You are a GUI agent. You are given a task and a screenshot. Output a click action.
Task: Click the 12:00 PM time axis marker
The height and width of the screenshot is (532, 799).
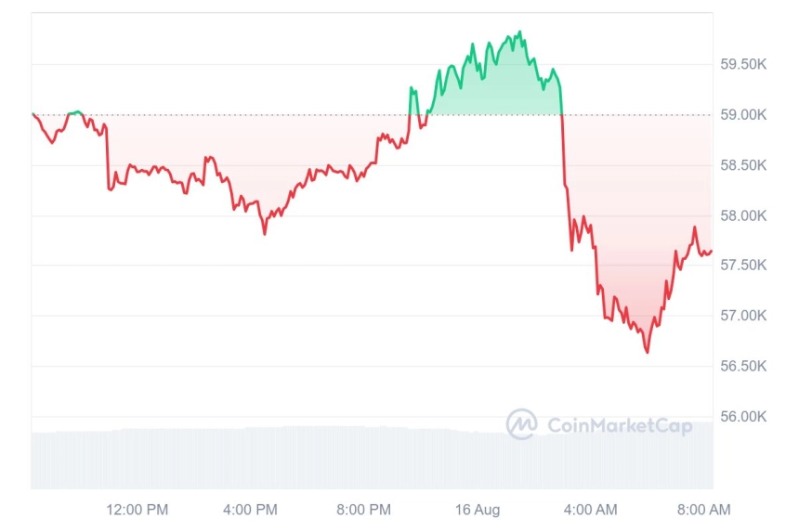click(x=138, y=510)
